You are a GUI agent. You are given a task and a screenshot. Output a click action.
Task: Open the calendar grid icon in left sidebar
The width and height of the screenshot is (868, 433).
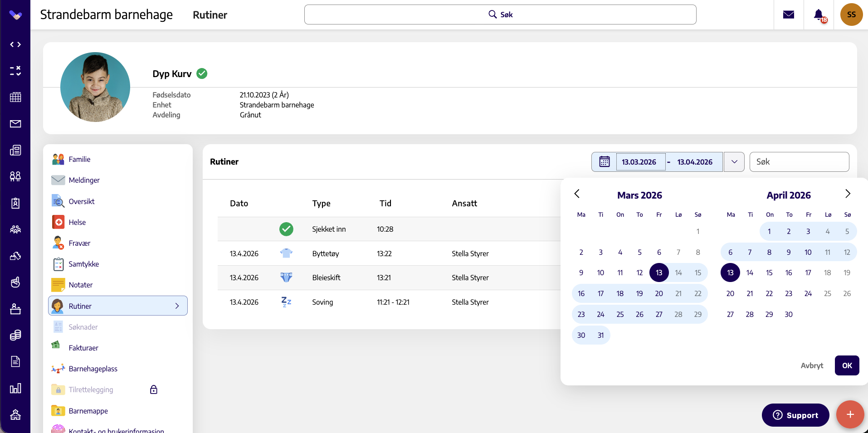[15, 97]
